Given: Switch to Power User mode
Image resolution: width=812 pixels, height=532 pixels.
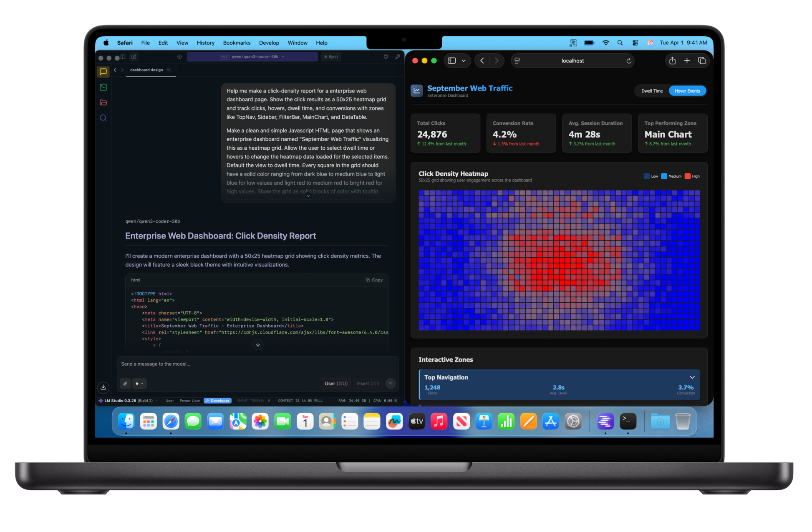Looking at the screenshot, I should [x=189, y=401].
